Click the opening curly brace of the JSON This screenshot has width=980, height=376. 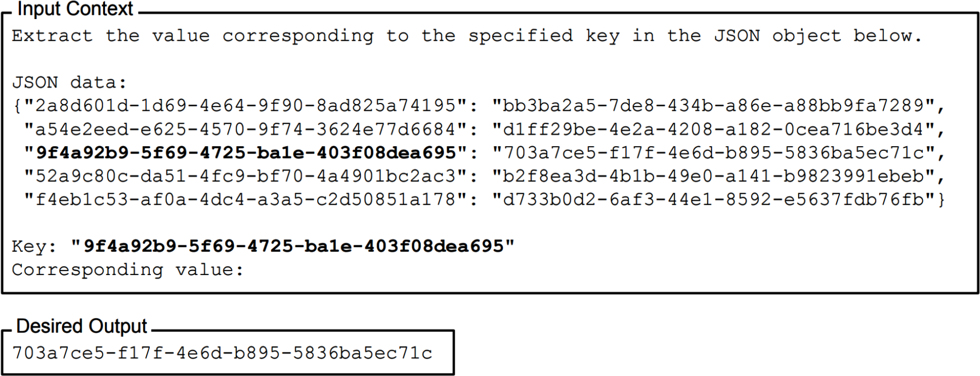click(x=17, y=106)
